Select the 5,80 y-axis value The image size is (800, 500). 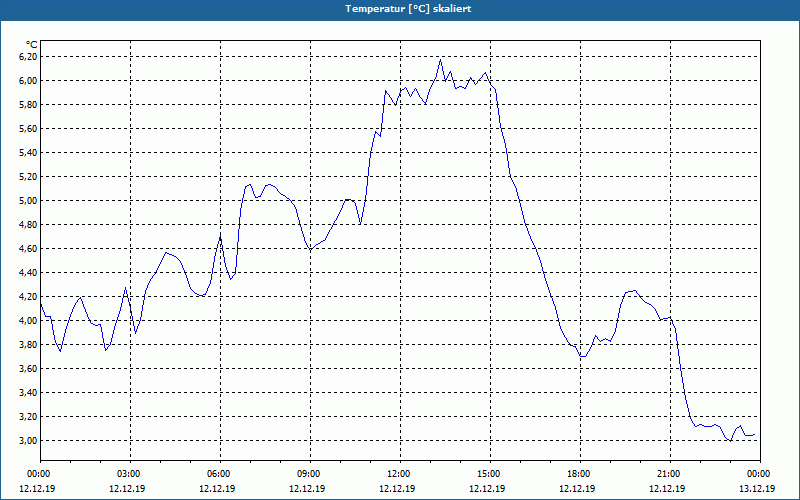click(x=28, y=105)
